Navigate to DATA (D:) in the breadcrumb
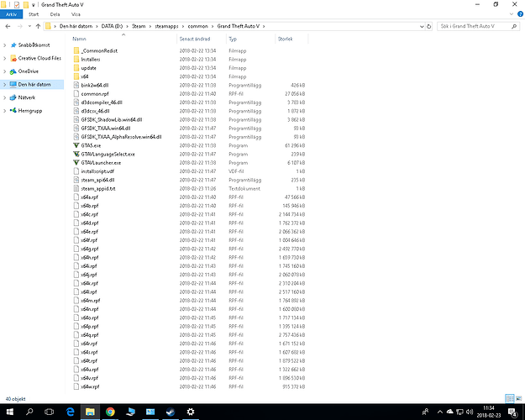The height and width of the screenshot is (420, 525). point(113,26)
